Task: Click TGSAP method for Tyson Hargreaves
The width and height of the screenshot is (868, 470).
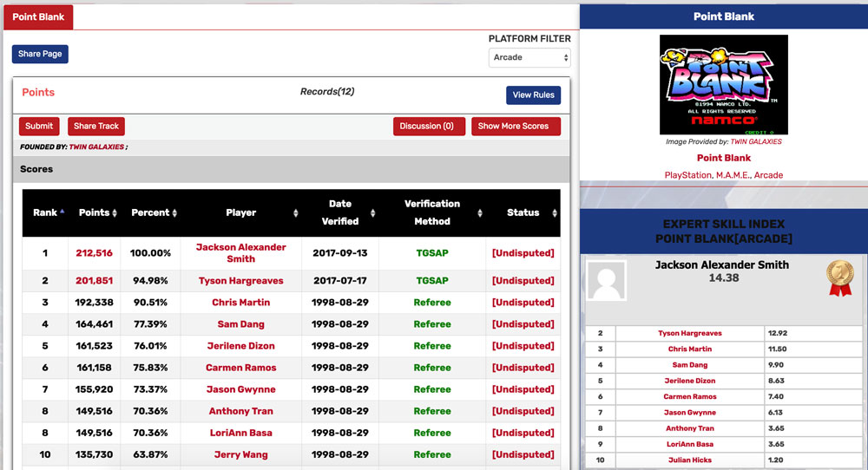Action: coord(432,281)
